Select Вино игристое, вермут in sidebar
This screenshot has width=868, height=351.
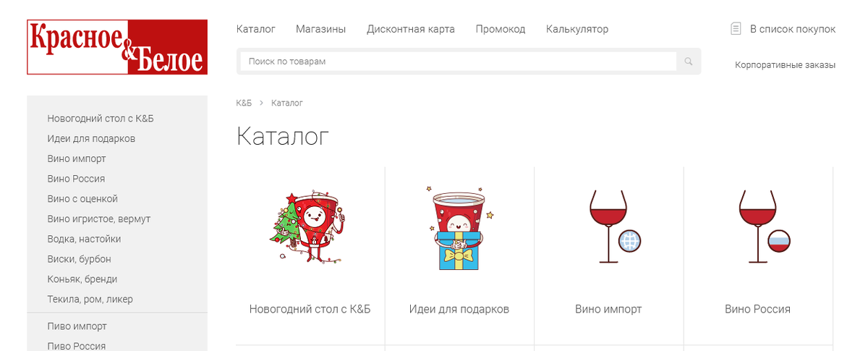point(99,219)
